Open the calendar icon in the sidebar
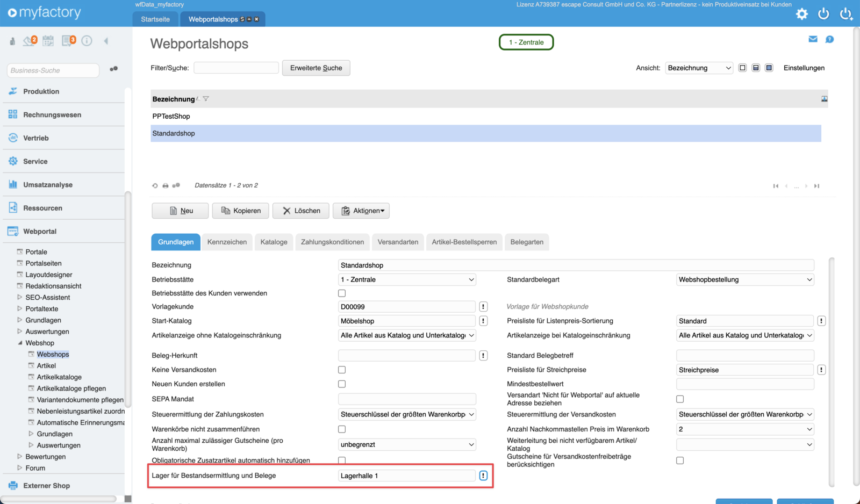 click(48, 41)
